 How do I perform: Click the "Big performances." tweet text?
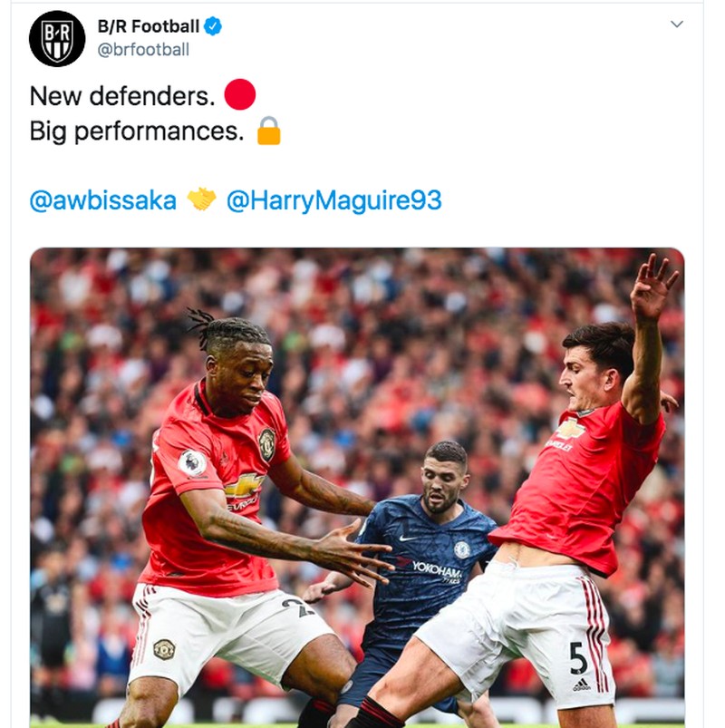137,131
